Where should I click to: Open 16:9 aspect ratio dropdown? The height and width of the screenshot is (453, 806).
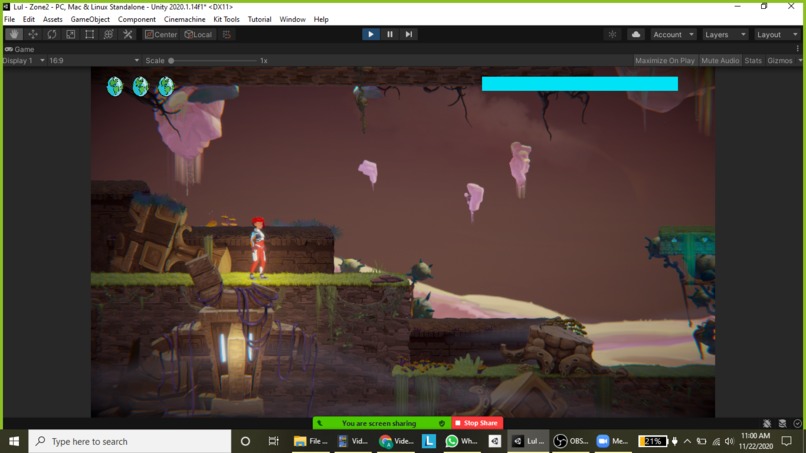pos(94,60)
